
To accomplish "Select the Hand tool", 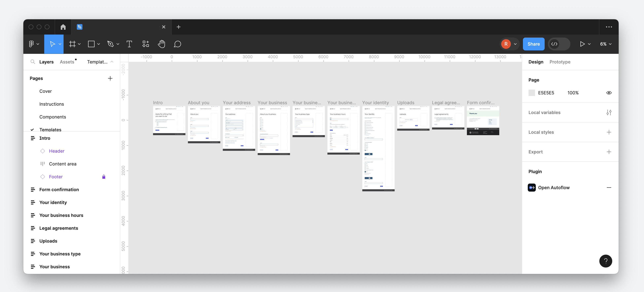I will click(162, 44).
